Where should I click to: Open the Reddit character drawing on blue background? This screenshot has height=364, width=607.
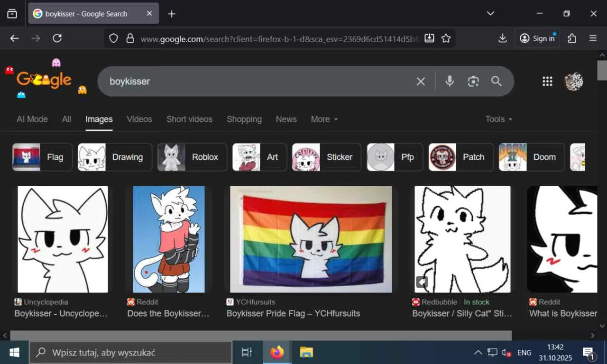coord(169,239)
